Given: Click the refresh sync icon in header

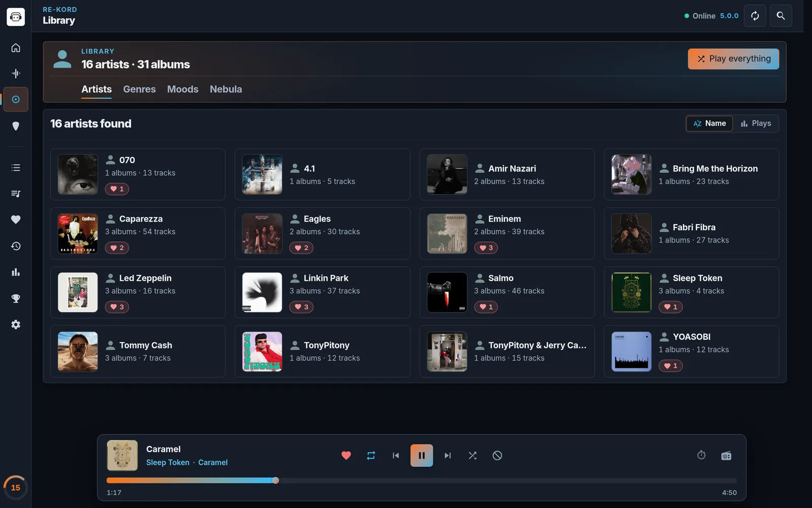Looking at the screenshot, I should point(755,16).
